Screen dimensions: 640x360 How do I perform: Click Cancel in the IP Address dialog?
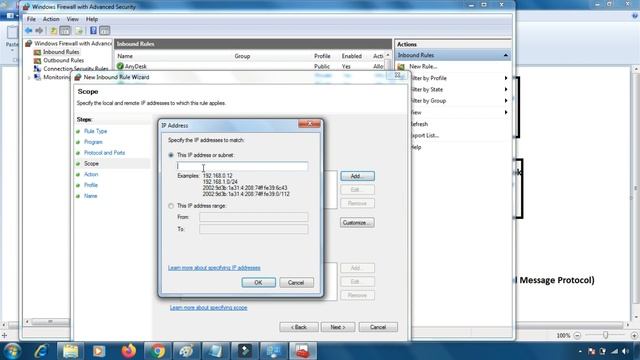[296, 282]
